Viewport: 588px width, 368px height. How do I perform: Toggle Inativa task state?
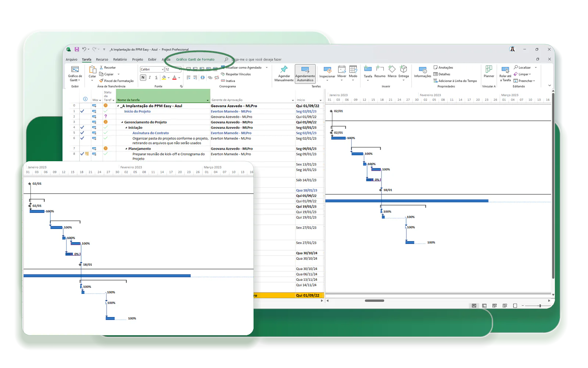tap(228, 81)
